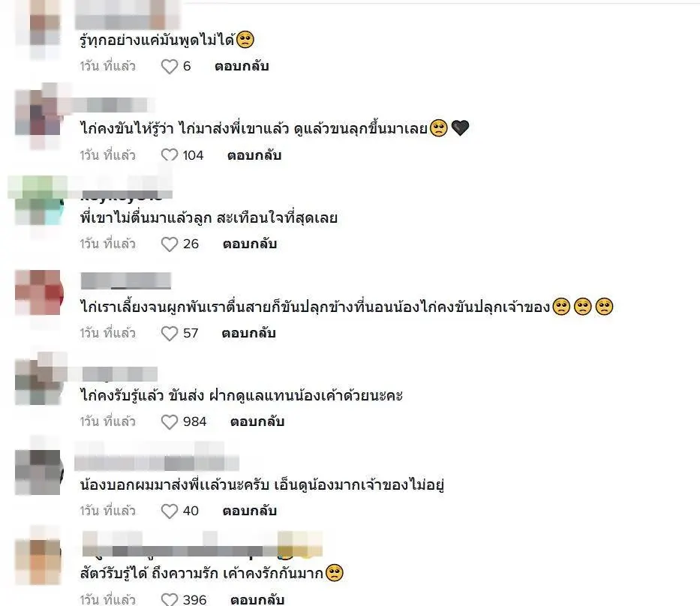Open the username above the 984-like comment
Image resolution: width=700 pixels, height=606 pixels.
119,374
